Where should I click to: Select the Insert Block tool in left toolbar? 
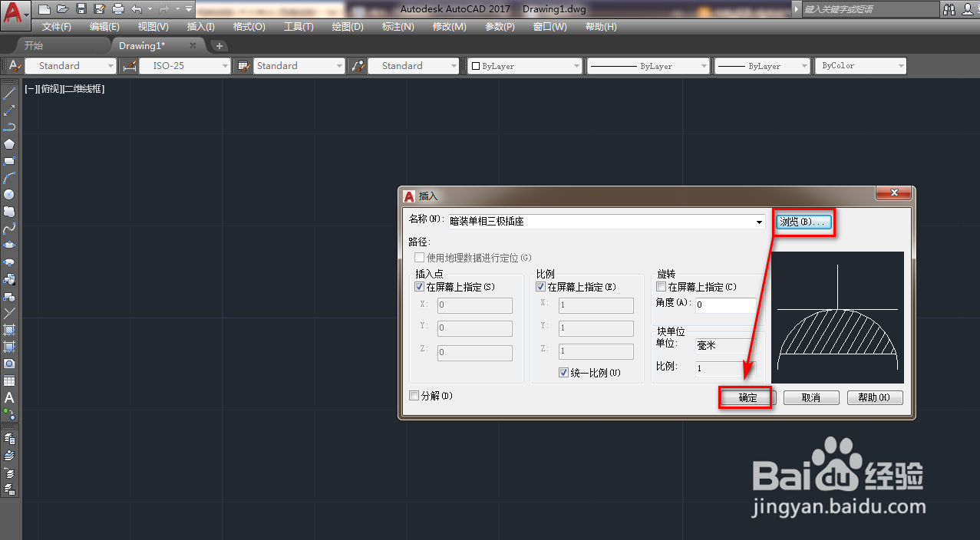[x=9, y=279]
